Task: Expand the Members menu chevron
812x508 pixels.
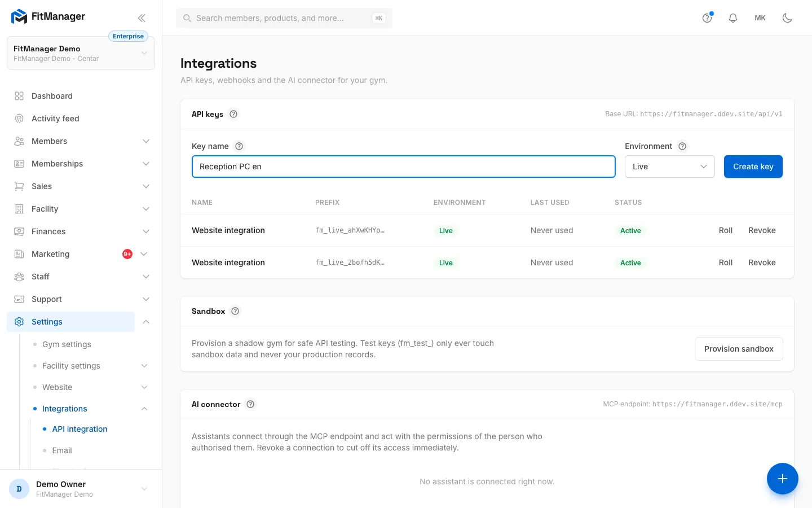Action: (146, 141)
